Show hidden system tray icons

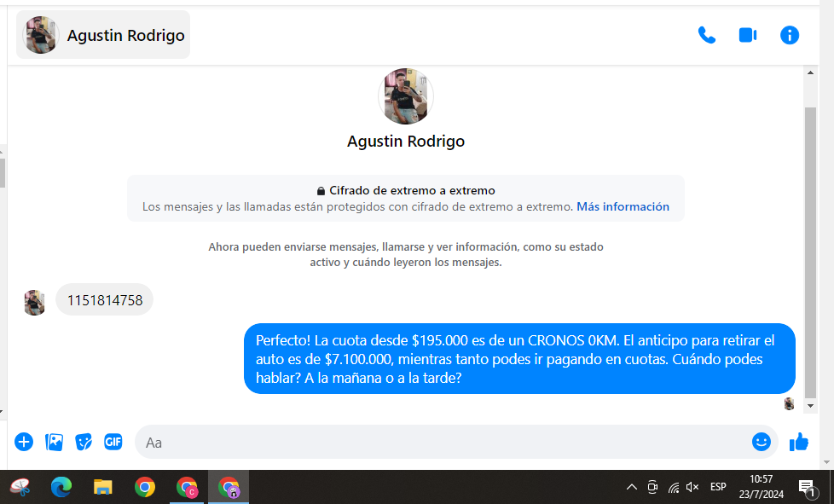click(x=631, y=487)
